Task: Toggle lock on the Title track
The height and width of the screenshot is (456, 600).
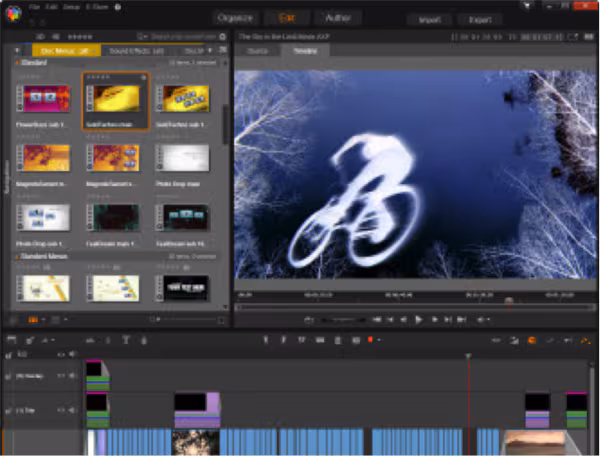Action: tap(8, 411)
